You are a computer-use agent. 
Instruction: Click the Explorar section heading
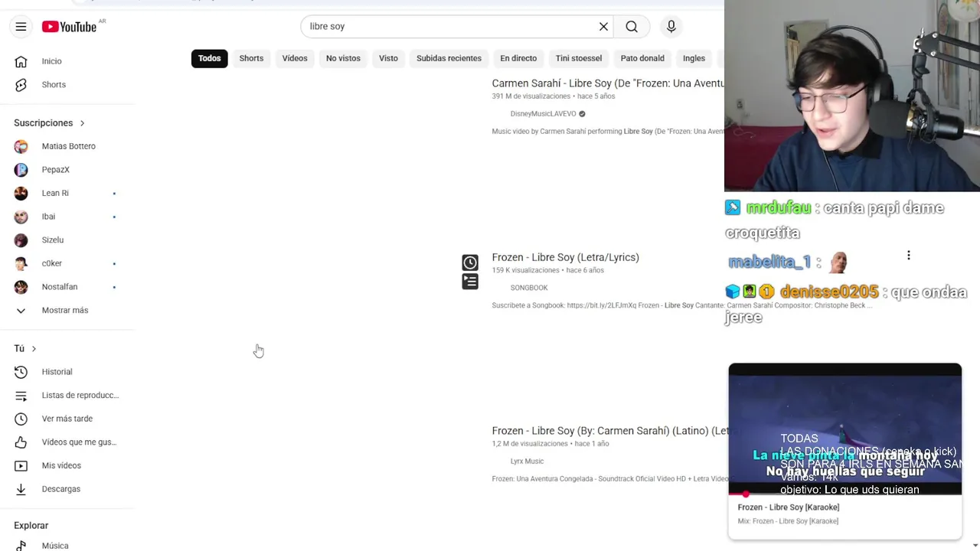coord(31,526)
